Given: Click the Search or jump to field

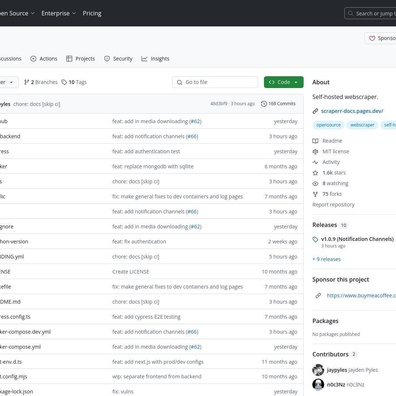Looking at the screenshot, I should tap(370, 13).
